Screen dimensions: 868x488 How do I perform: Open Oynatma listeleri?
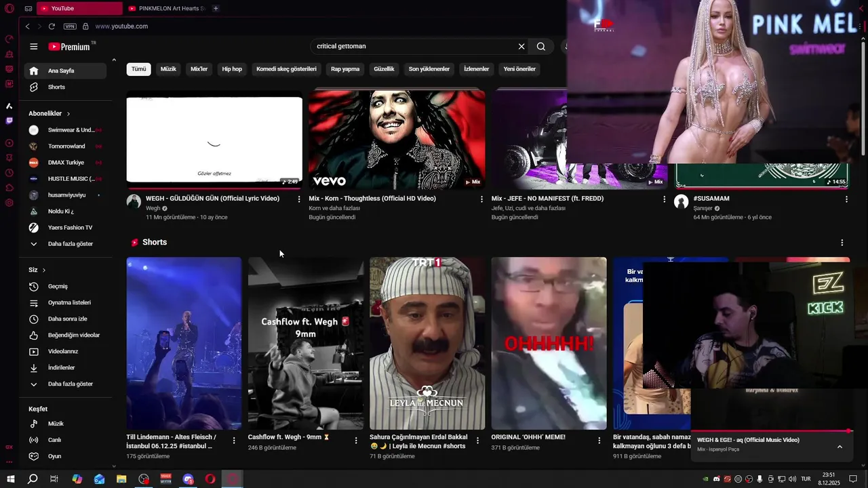pos(65,303)
